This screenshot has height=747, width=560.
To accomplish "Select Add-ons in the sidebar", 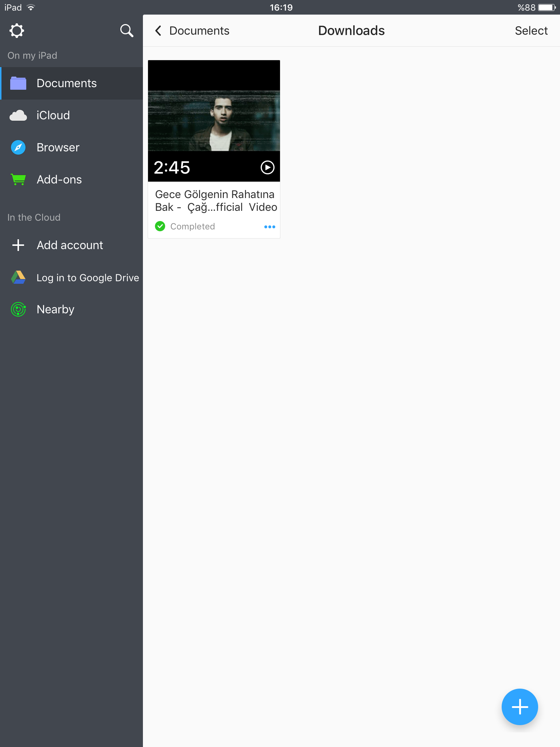I will [71, 179].
